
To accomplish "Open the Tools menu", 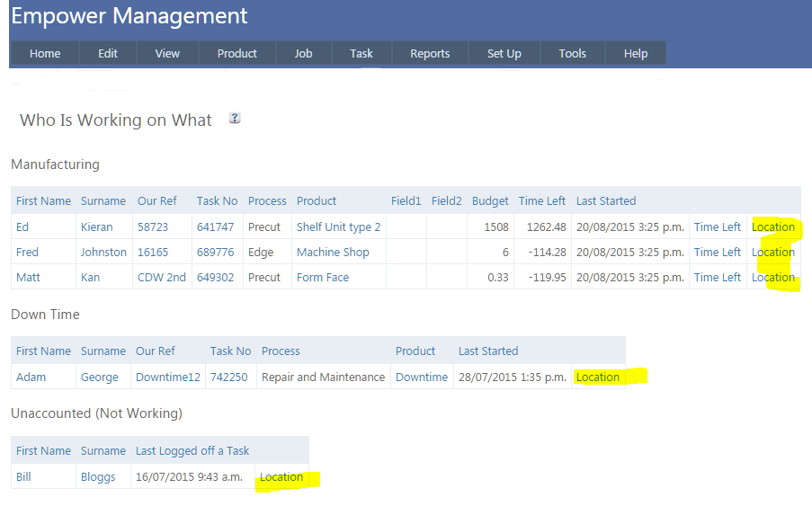I will [x=573, y=53].
